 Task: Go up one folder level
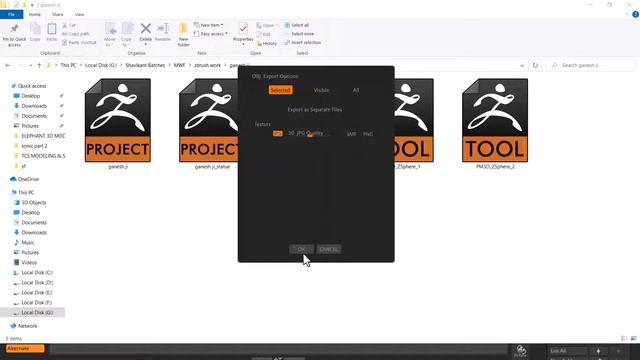tap(39, 65)
